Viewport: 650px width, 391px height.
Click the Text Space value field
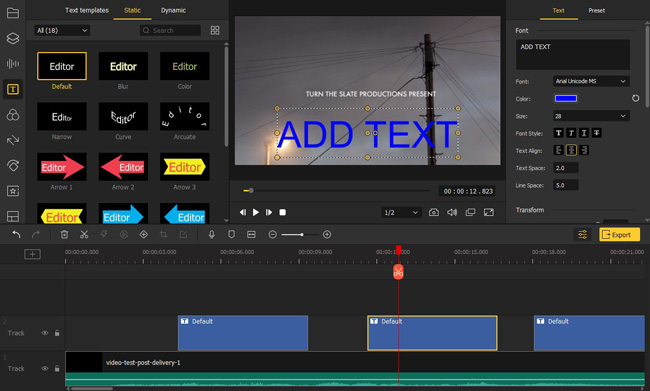565,168
